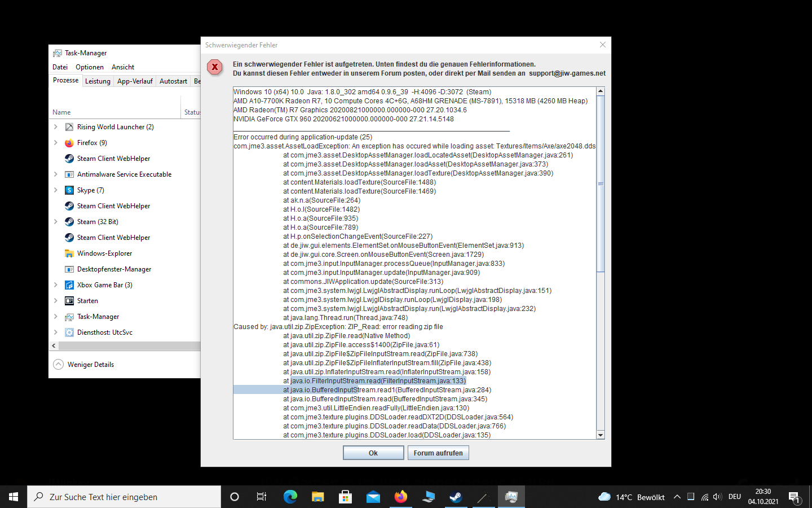Click the Windows search text field
The height and width of the screenshot is (508, 812).
click(124, 497)
